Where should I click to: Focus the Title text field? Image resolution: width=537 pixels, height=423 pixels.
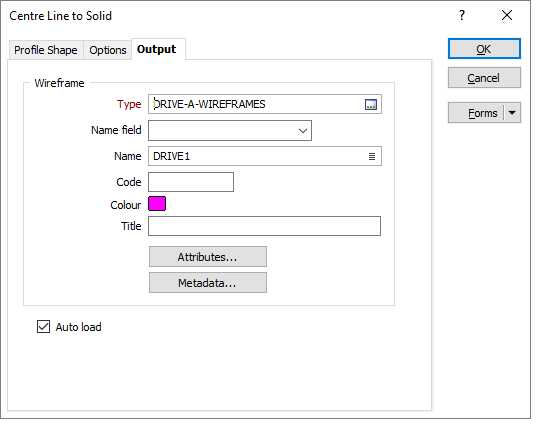point(264,226)
